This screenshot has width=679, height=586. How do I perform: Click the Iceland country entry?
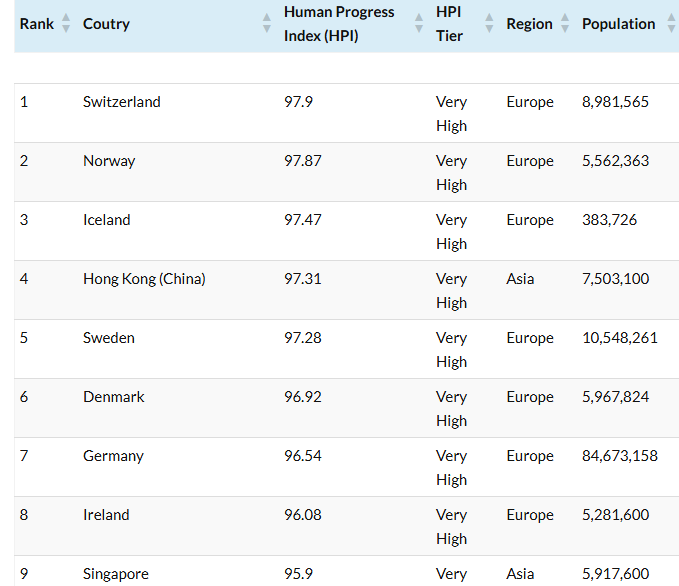click(x=106, y=220)
